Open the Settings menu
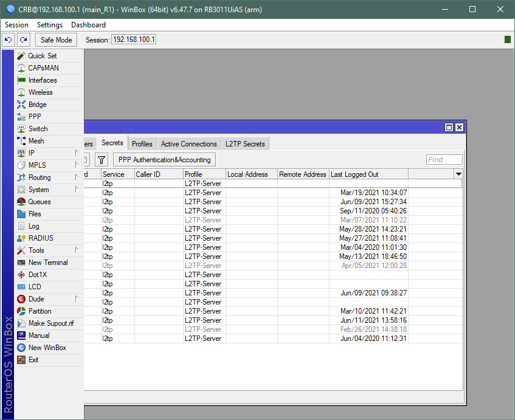The height and width of the screenshot is (420, 515). (x=50, y=25)
